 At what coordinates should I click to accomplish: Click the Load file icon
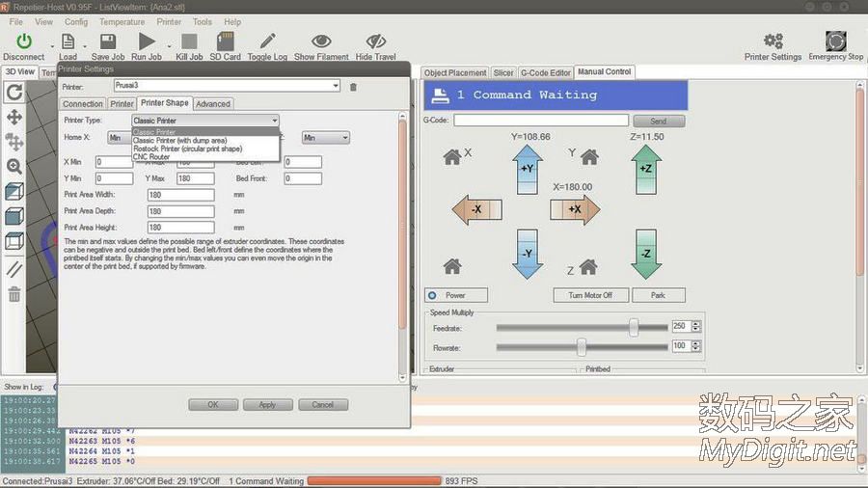pos(68,41)
